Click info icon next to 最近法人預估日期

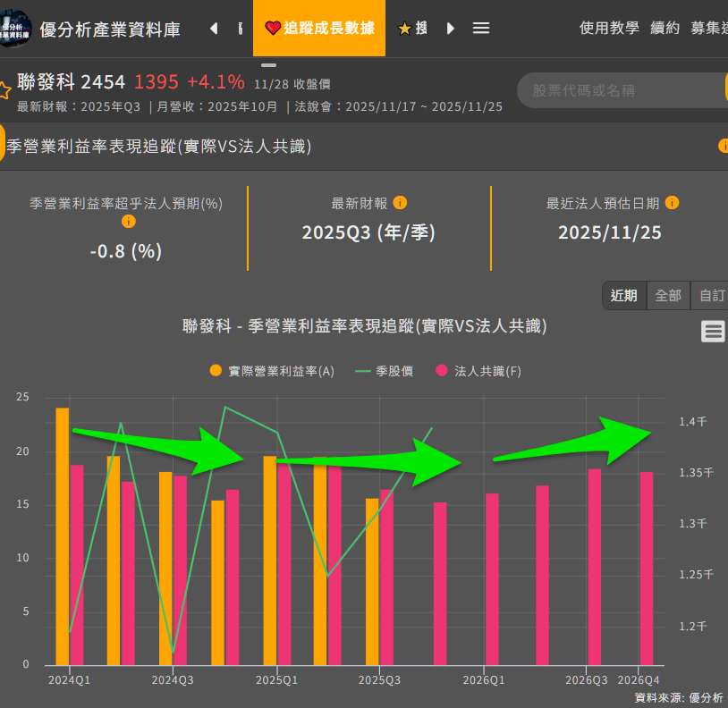pos(672,203)
